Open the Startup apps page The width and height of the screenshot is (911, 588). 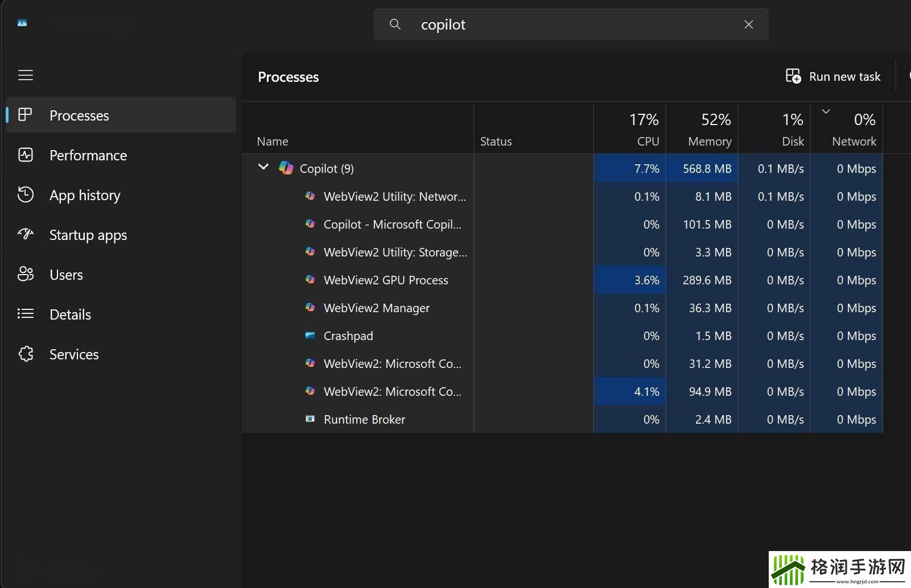point(88,235)
